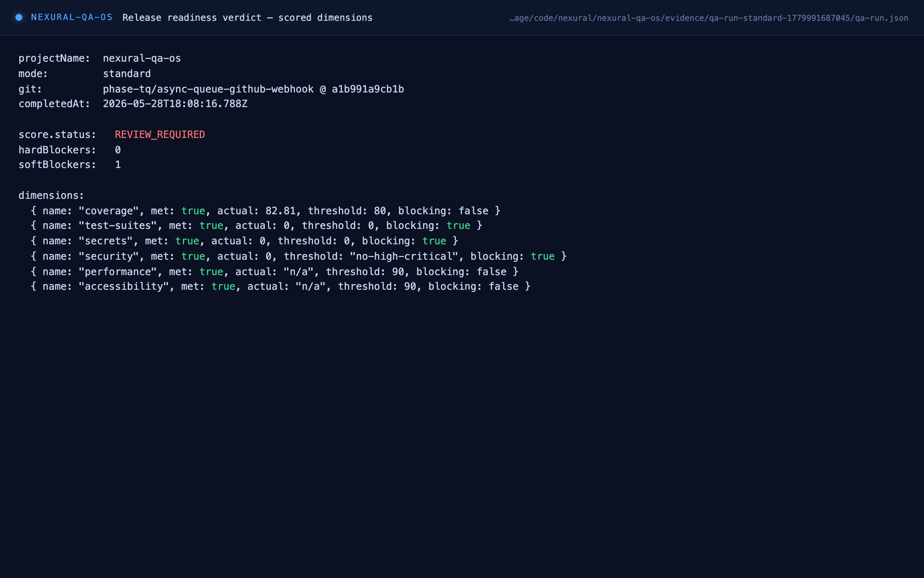Image resolution: width=924 pixels, height=578 pixels.
Task: Select the performance dimension row
Action: (275, 272)
